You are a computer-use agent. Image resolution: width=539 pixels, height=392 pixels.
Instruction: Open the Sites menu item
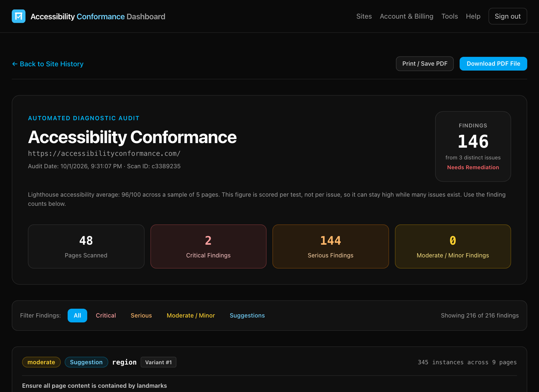point(364,16)
